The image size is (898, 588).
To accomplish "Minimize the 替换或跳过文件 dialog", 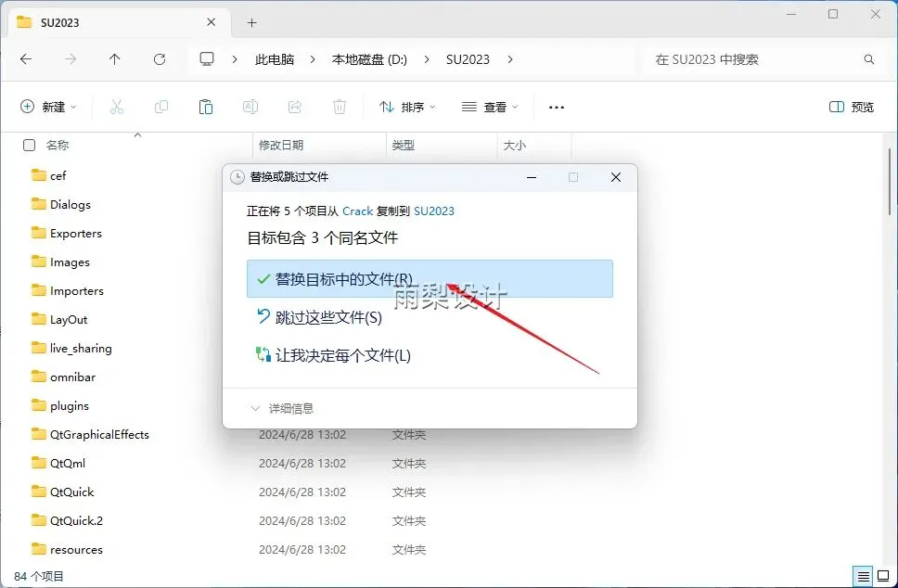I will tap(532, 177).
